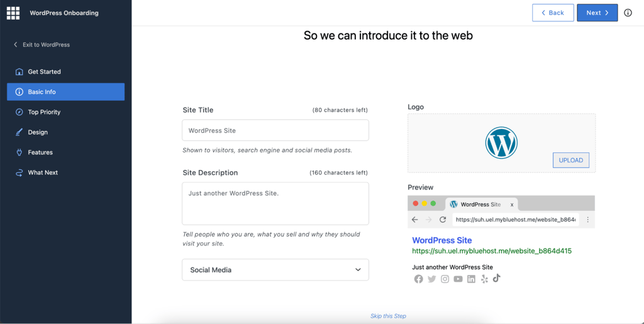Click the "Tell people who you are" helper text

coord(271,239)
